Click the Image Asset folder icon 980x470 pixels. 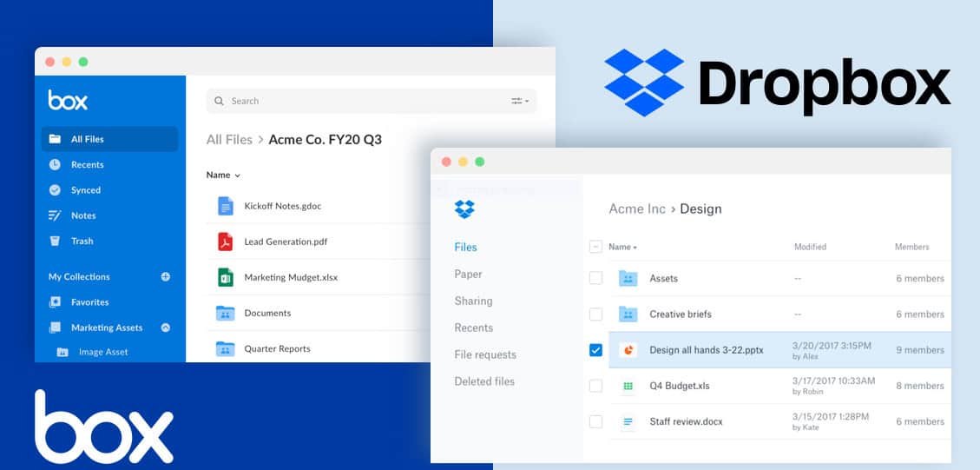pos(62,353)
